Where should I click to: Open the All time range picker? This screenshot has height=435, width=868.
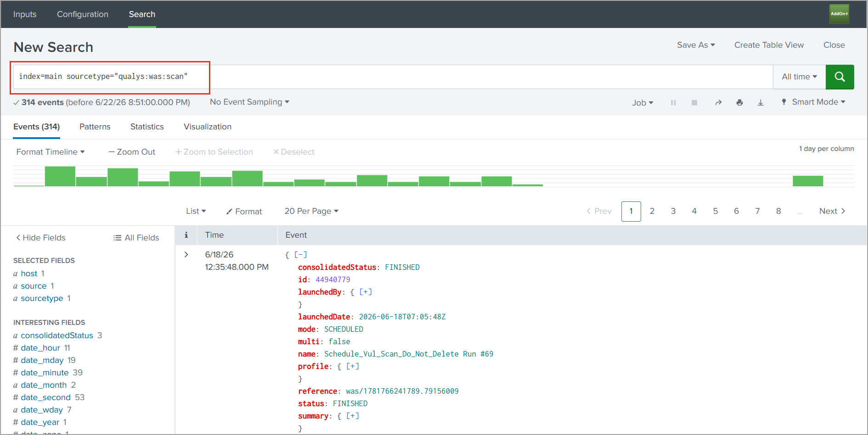(x=799, y=77)
